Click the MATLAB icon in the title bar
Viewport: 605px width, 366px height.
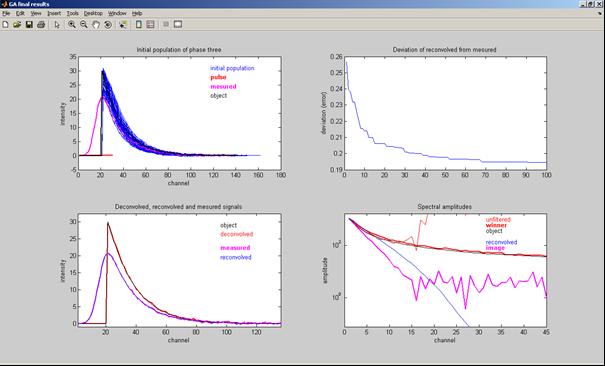point(4,4)
